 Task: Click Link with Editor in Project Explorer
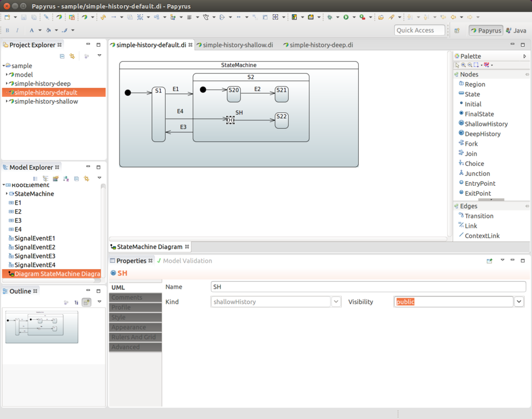(72, 56)
